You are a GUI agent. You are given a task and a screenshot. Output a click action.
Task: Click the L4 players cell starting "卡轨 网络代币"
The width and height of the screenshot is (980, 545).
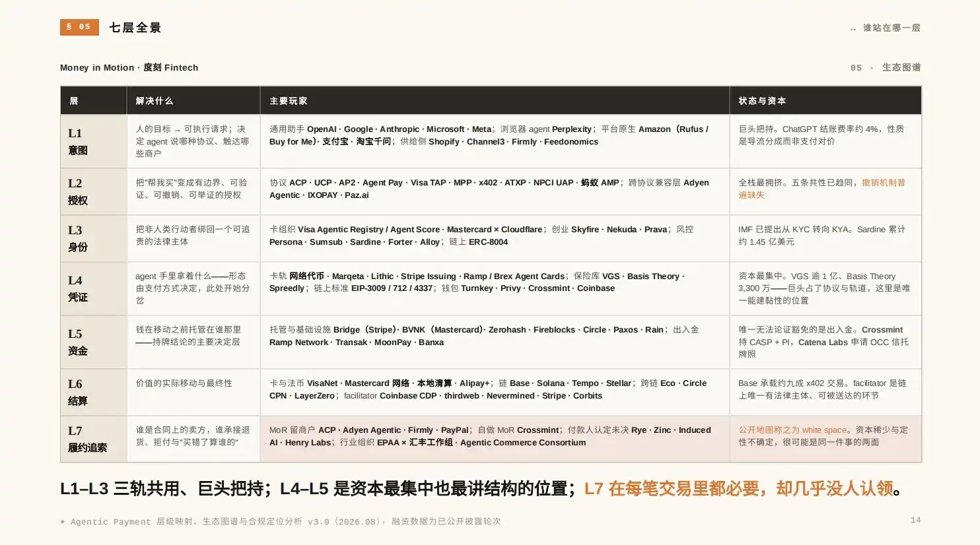(495, 288)
